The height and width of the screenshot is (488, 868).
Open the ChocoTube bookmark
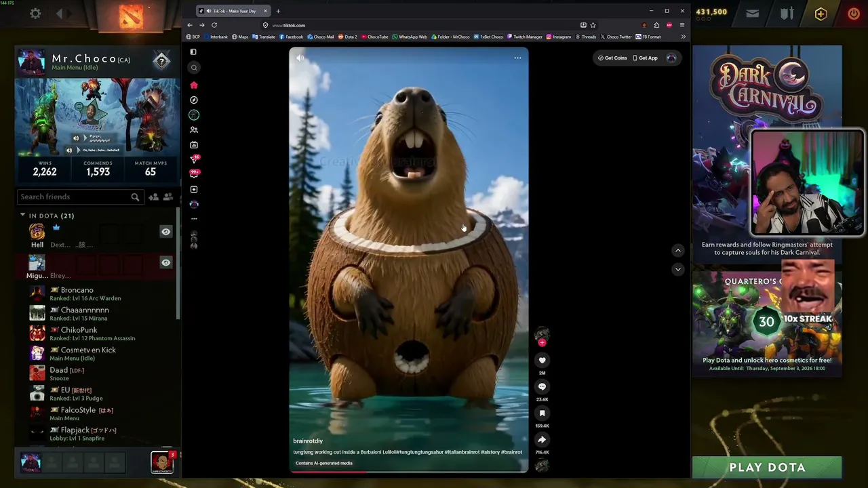tap(375, 37)
